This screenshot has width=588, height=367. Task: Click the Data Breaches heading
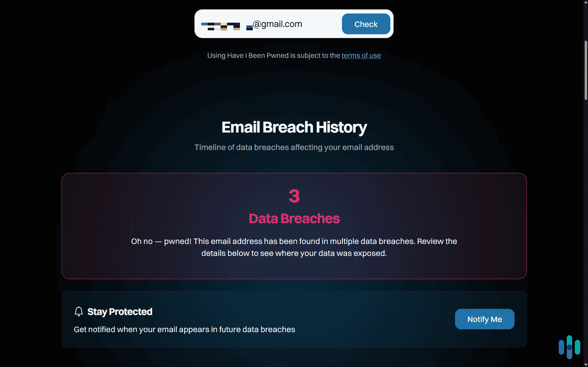coord(294,218)
